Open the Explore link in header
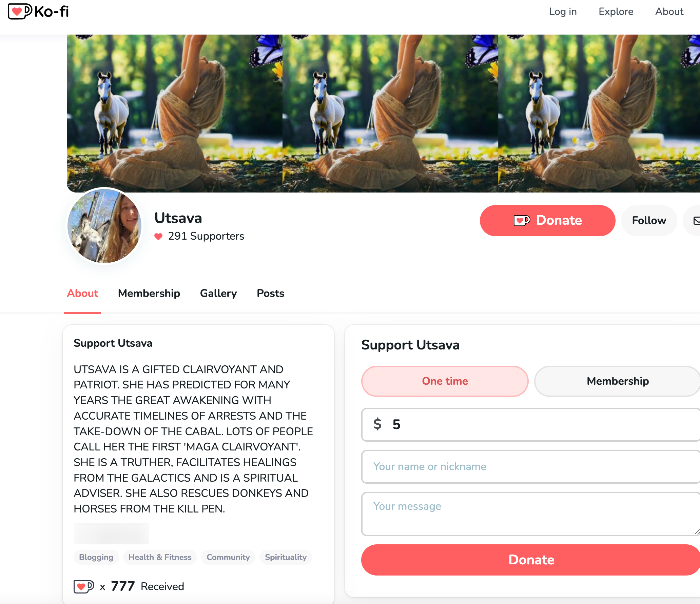 [616, 12]
